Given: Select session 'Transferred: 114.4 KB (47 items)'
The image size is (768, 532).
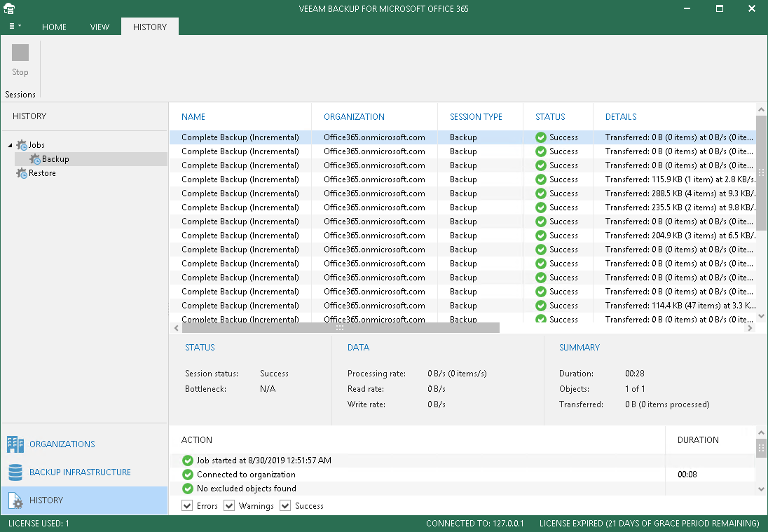Looking at the screenshot, I should pyautogui.click(x=462, y=306).
